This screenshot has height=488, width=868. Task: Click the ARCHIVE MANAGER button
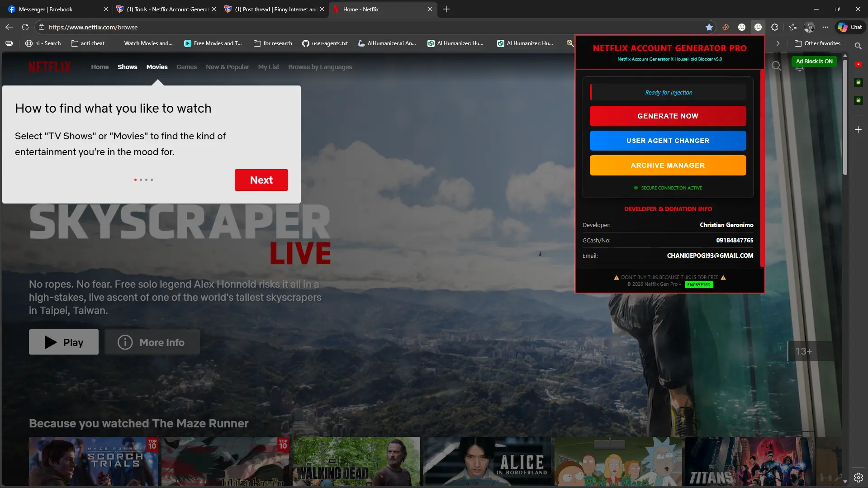pyautogui.click(x=668, y=166)
